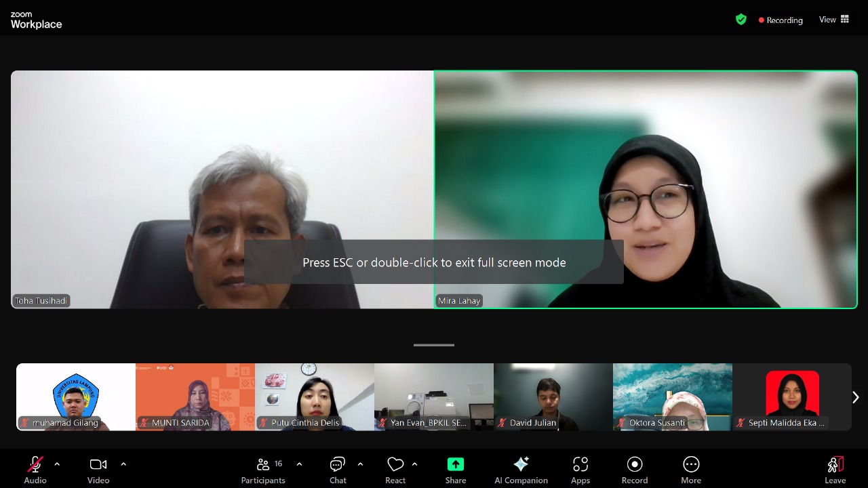Expand audio settings arrow next to Audio
The height and width of the screenshot is (488, 868).
57,464
